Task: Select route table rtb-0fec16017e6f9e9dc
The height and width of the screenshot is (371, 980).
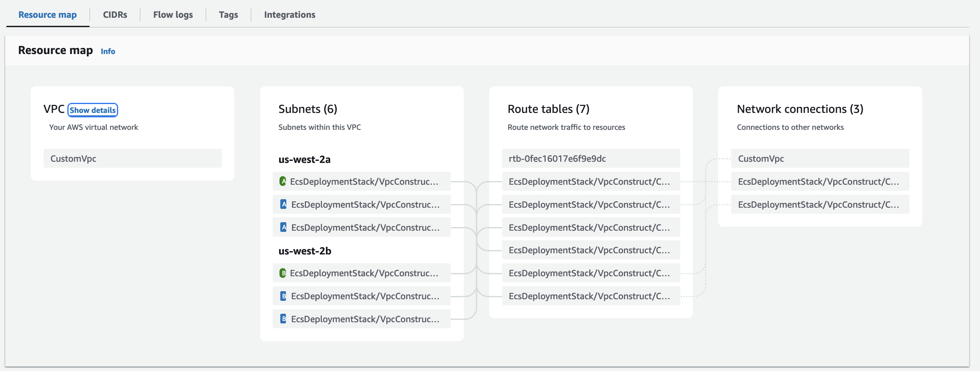Action: coord(590,158)
